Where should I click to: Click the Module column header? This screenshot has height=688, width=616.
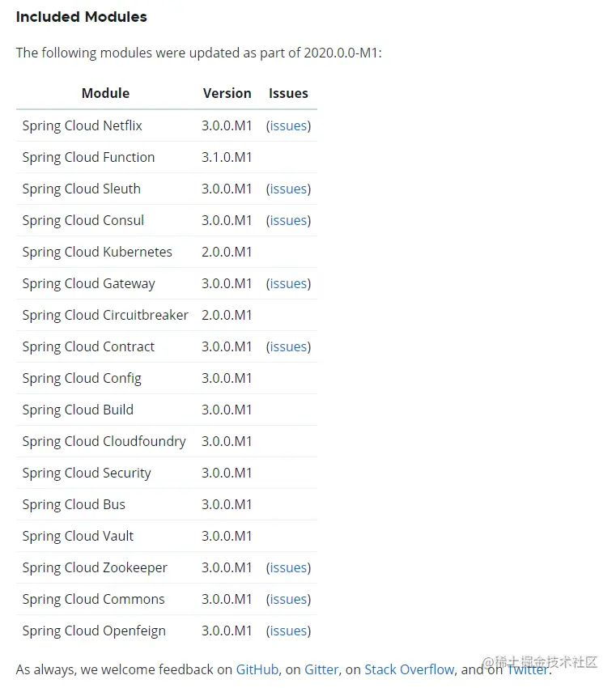tap(105, 93)
